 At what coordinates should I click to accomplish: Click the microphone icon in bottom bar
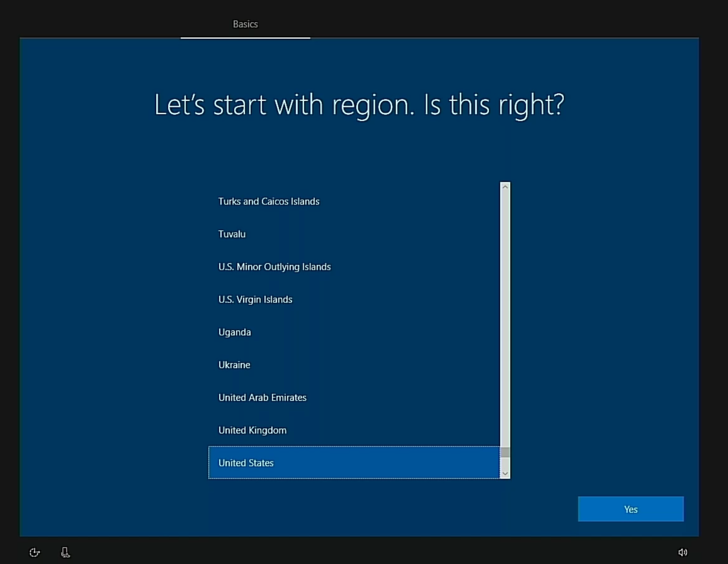[65, 552]
